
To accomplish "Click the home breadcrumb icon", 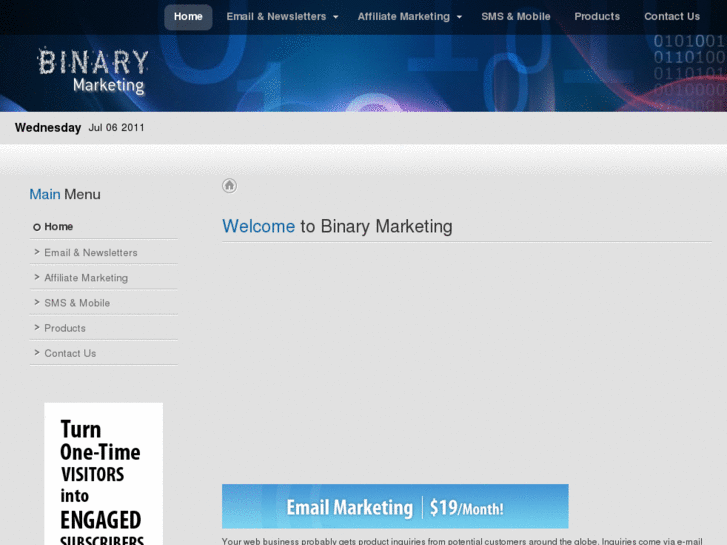I will (x=229, y=186).
